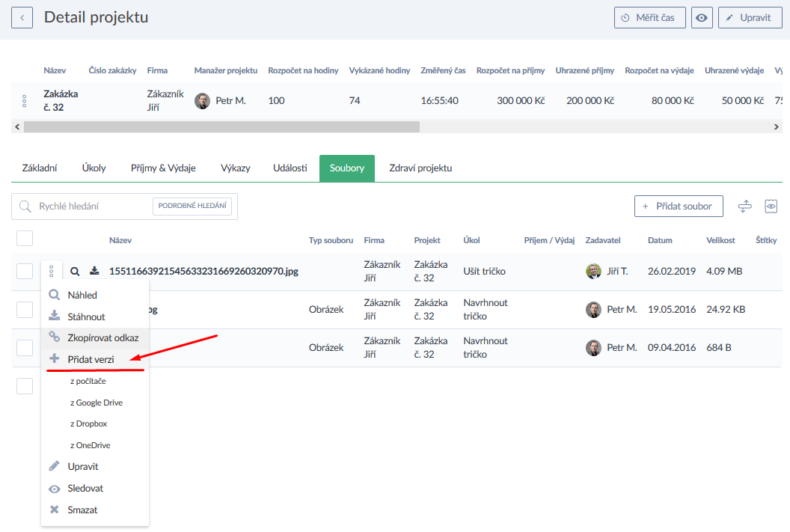Expand Přidat verzi in context menu
Viewport: 790px width, 532px height.
coord(91,359)
